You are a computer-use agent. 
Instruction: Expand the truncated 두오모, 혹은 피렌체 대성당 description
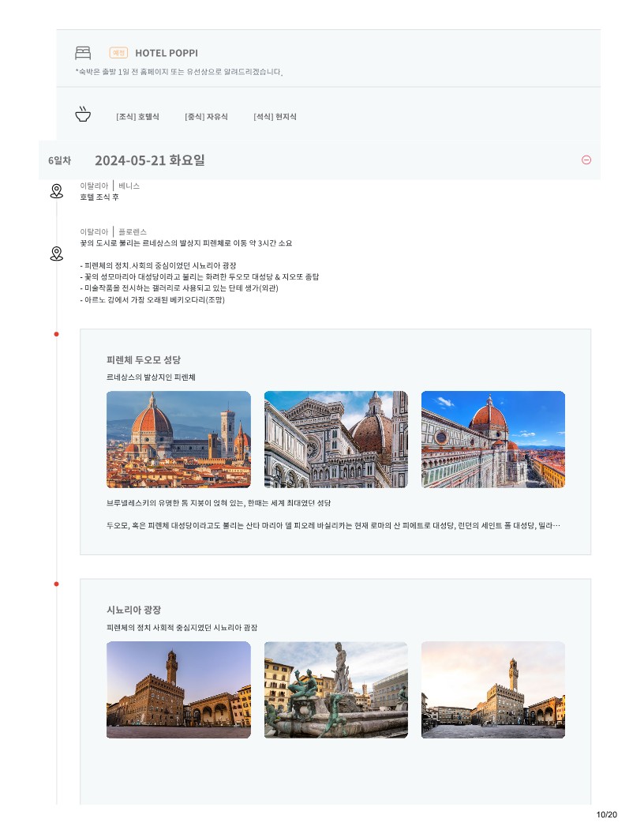[x=333, y=525]
